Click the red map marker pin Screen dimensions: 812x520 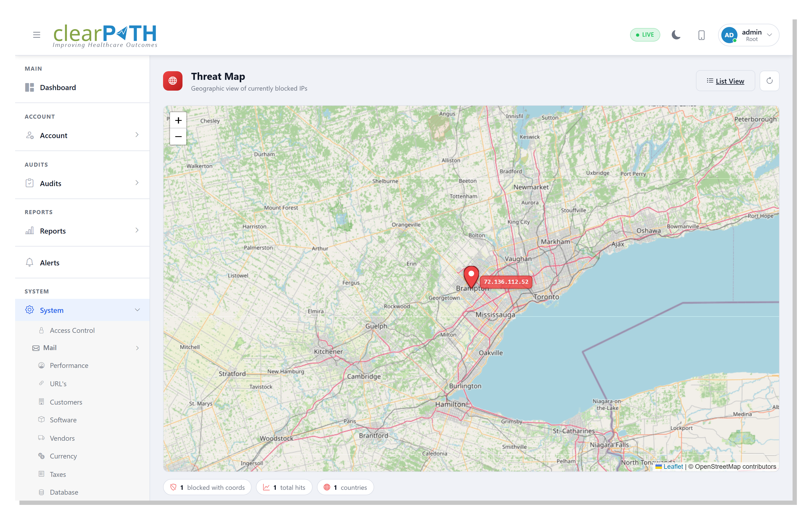click(471, 277)
